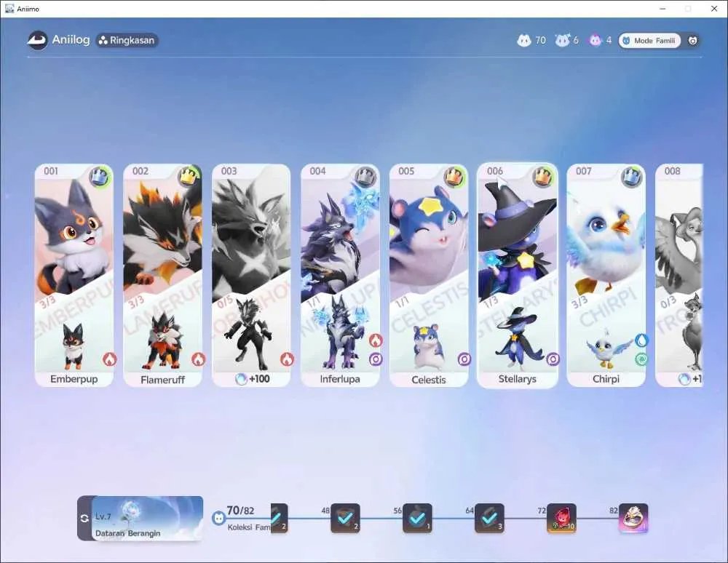This screenshot has width=728, height=563.
Task: Open the Chirpi card
Action: click(x=606, y=275)
